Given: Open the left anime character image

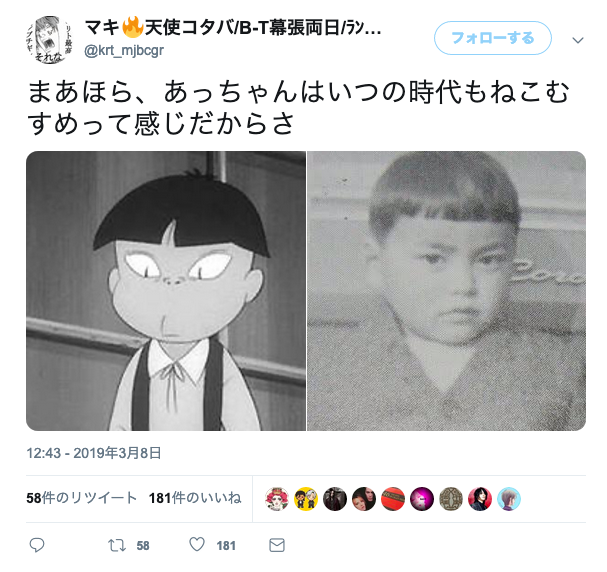Looking at the screenshot, I should tap(166, 291).
